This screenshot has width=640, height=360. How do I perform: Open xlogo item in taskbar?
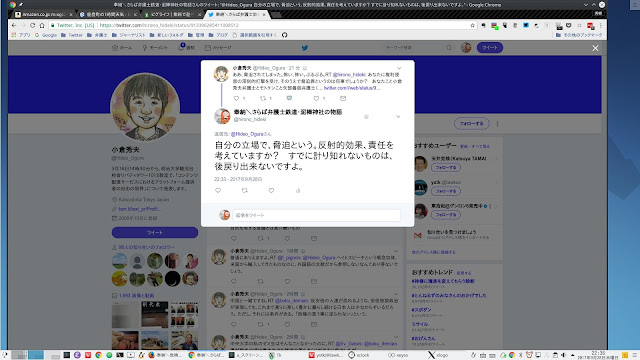438,355
